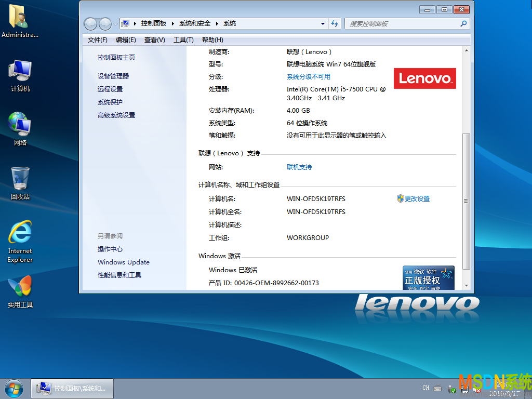Image resolution: width=532 pixels, height=399 pixels.
Task: Open 设备管理器 from the sidebar
Action: click(113, 76)
